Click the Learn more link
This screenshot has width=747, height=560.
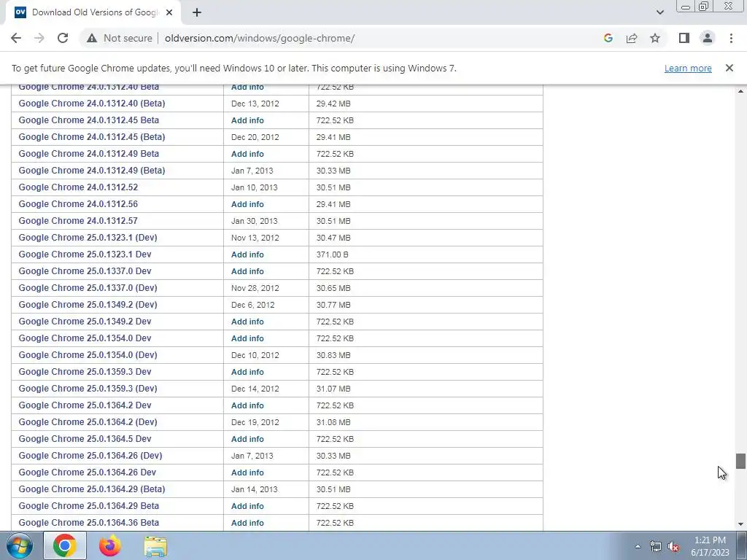pyautogui.click(x=688, y=68)
